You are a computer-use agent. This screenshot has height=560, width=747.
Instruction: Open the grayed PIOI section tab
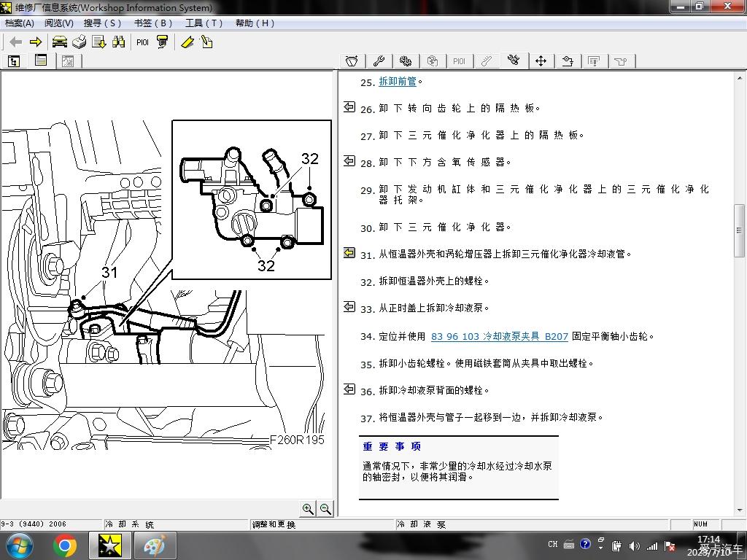[460, 61]
